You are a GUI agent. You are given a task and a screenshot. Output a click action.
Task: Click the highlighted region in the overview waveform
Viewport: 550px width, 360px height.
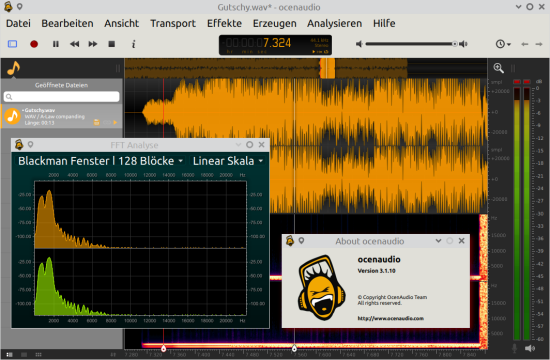point(327,68)
